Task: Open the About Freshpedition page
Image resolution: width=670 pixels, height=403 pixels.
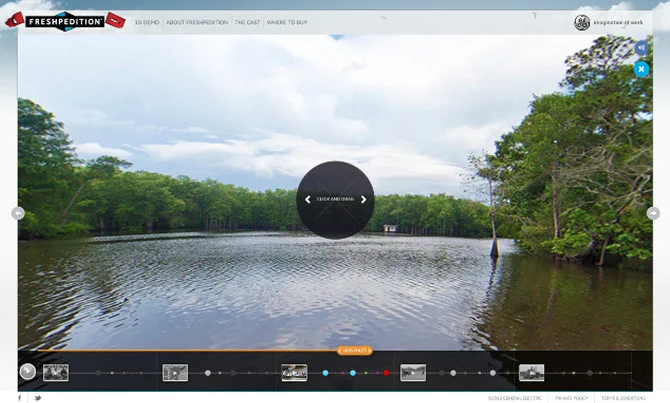Action: coord(197,22)
